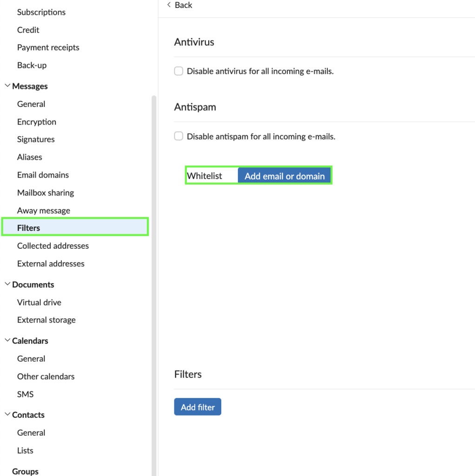Go to Encryption settings
The image size is (475, 476).
tap(37, 122)
